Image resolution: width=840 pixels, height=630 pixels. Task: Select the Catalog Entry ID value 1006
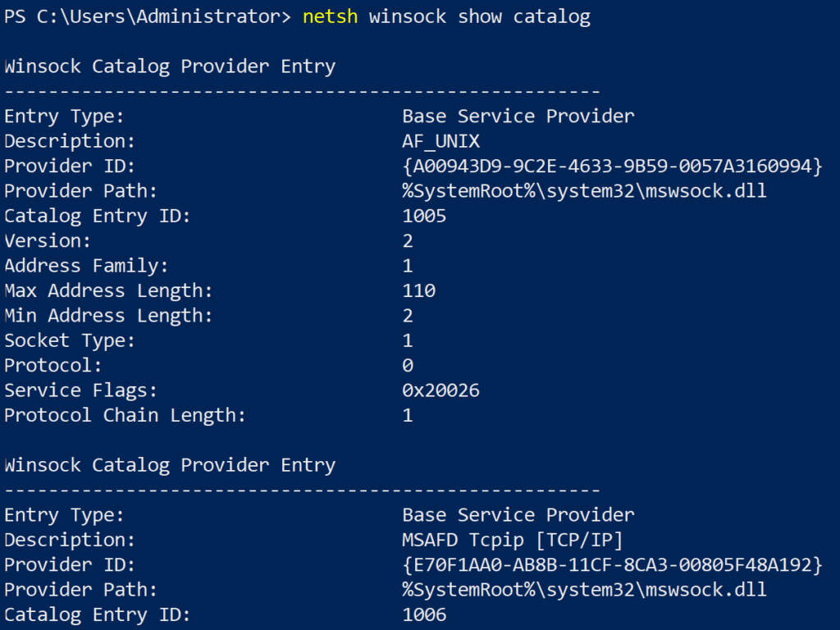point(424,614)
